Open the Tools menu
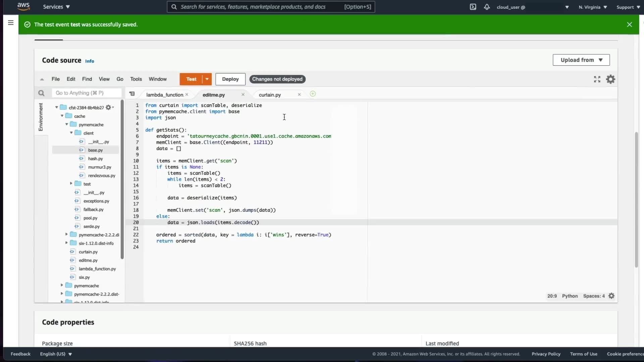Image resolution: width=644 pixels, height=362 pixels. tap(136, 79)
